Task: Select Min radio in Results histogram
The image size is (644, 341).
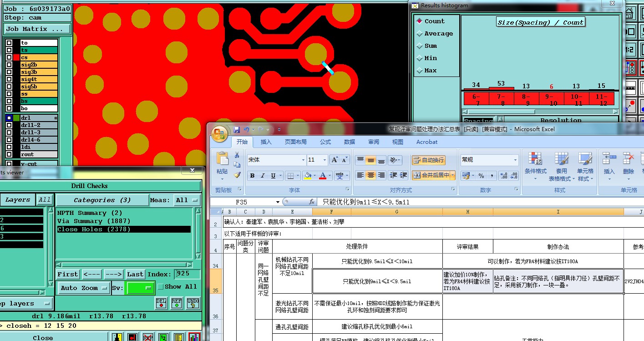Action: [420, 58]
